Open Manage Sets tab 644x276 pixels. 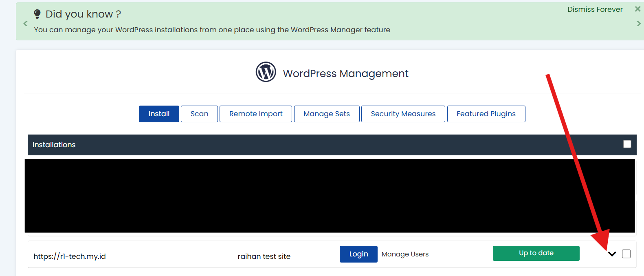click(327, 114)
